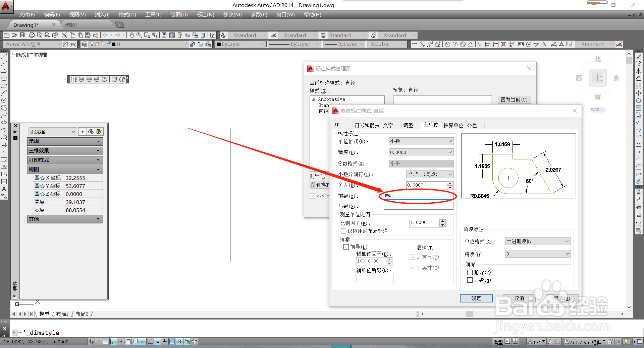Open the 绘图(D) menu
Viewport: 644px width, 348px height.
pyautogui.click(x=179, y=15)
